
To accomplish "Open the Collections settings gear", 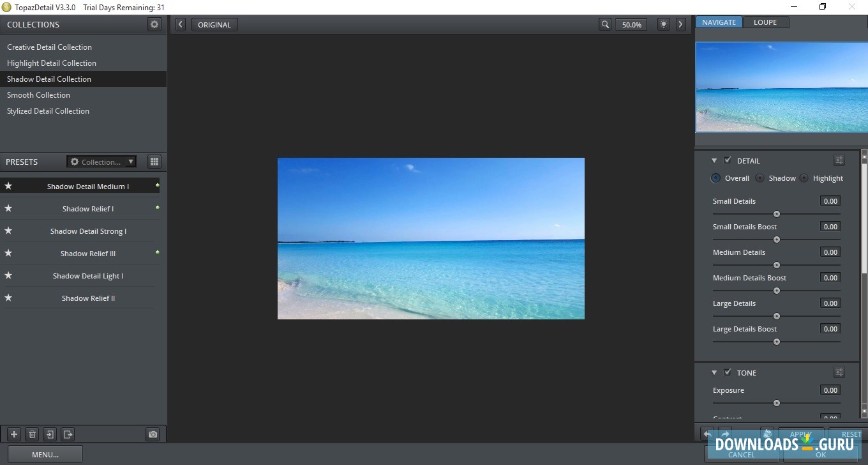I will pos(154,24).
